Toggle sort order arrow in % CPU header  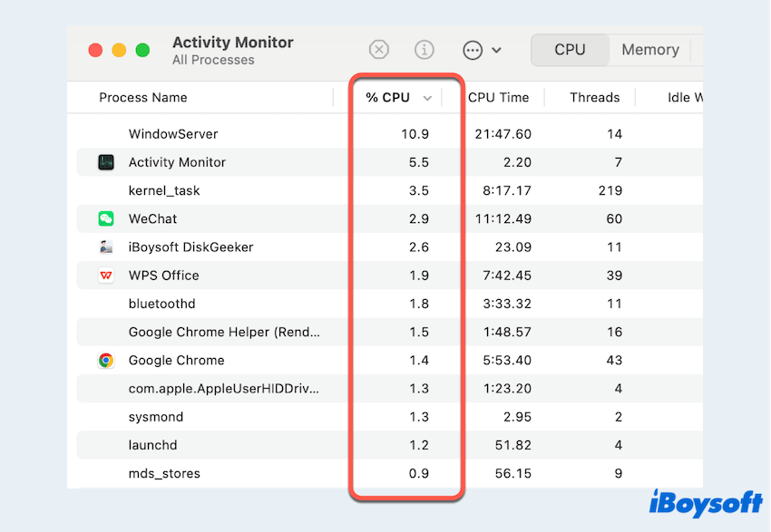point(427,98)
